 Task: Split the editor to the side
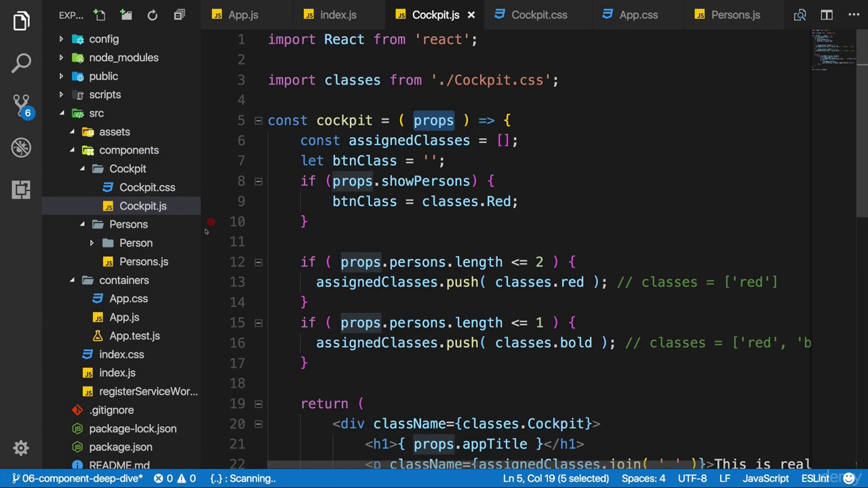(x=827, y=15)
